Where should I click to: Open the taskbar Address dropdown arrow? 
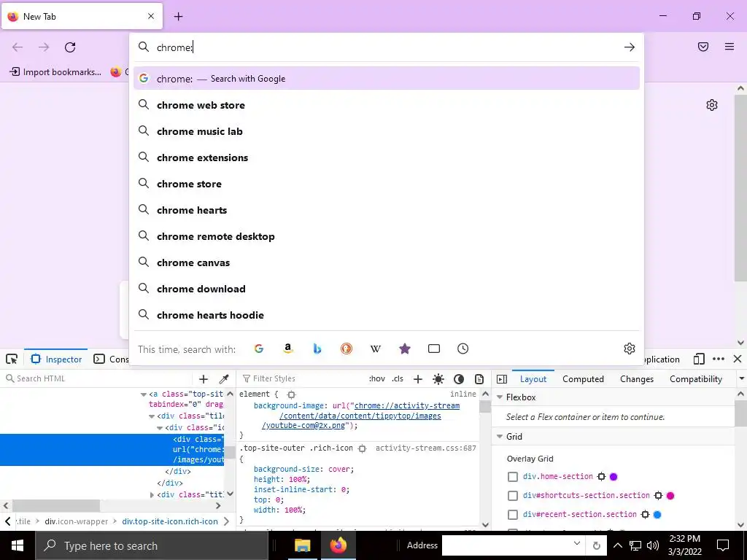coord(576,544)
